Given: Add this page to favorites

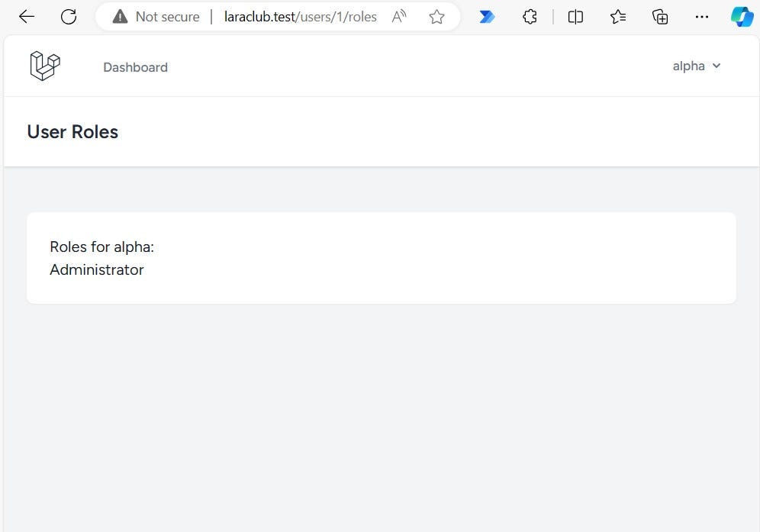Looking at the screenshot, I should (x=436, y=16).
